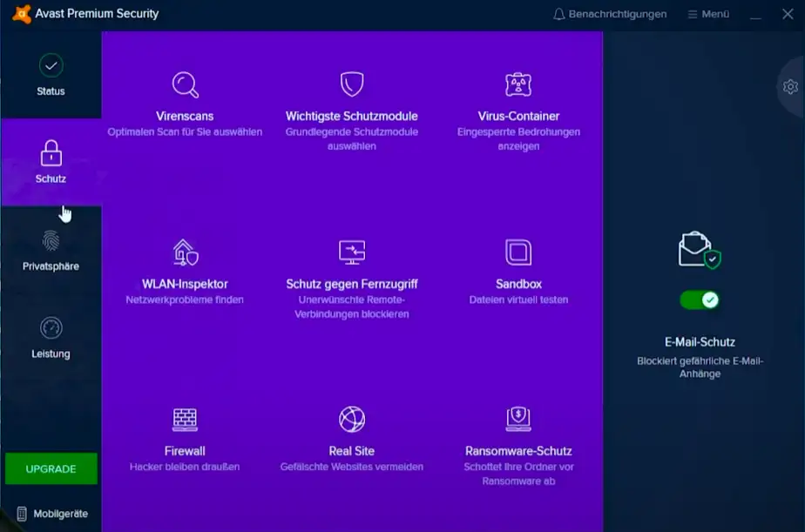Switch to the Status tab
This screenshot has width=805, height=532.
coord(51,75)
